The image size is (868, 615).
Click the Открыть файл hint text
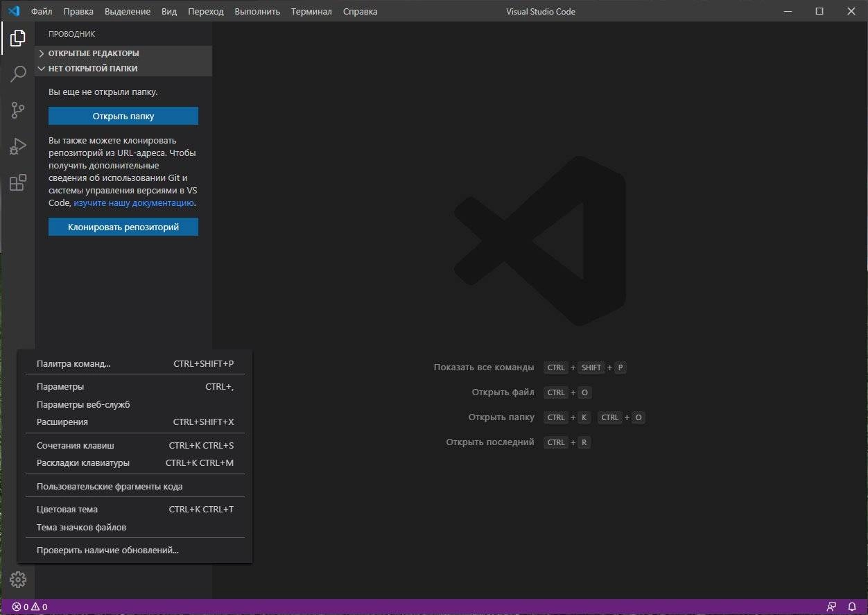click(503, 392)
